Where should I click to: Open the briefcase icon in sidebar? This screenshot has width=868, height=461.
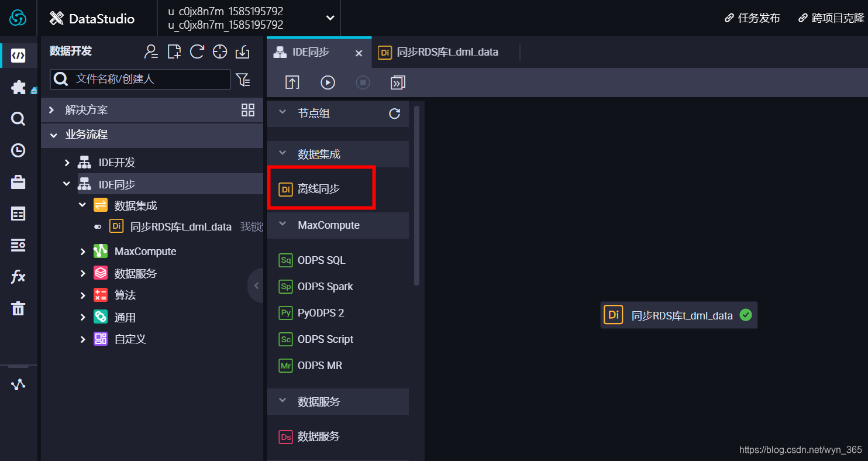point(18,183)
